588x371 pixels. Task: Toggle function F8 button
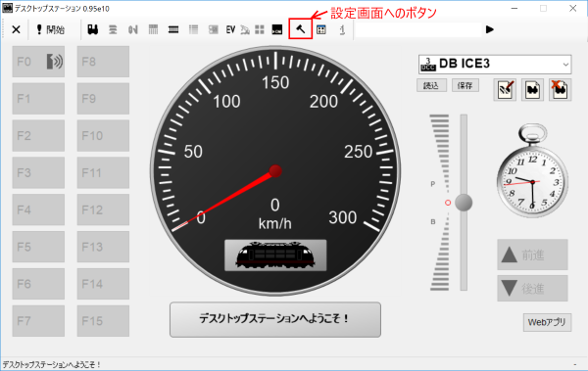103,62
